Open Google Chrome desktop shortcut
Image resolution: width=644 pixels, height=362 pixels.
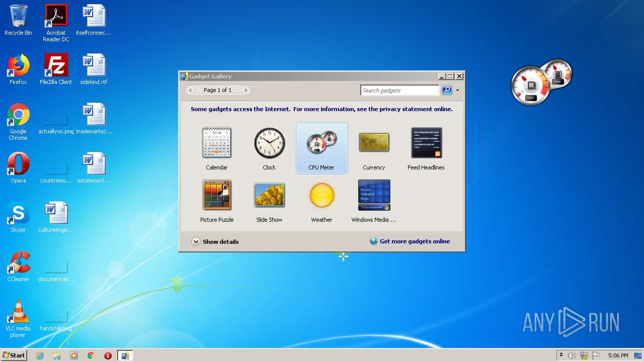(x=18, y=122)
